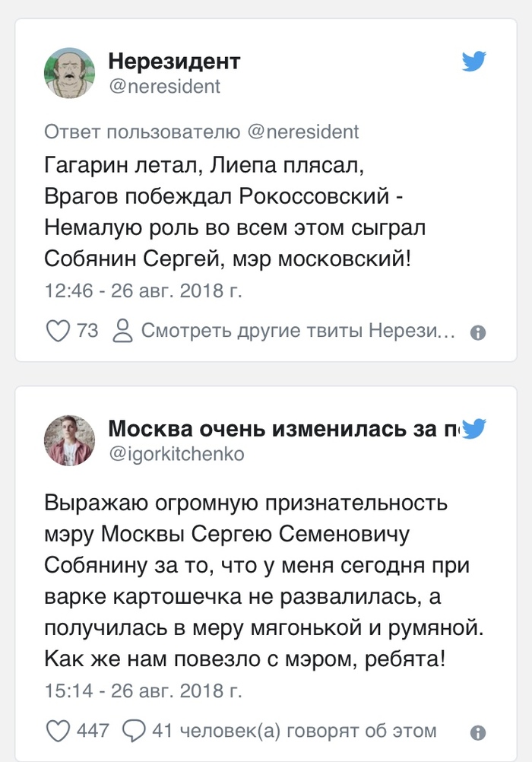Click timestamp 12:46 - 26 авг. 2018 г.
Image resolution: width=532 pixels, height=762 pixels.
[x=144, y=291]
